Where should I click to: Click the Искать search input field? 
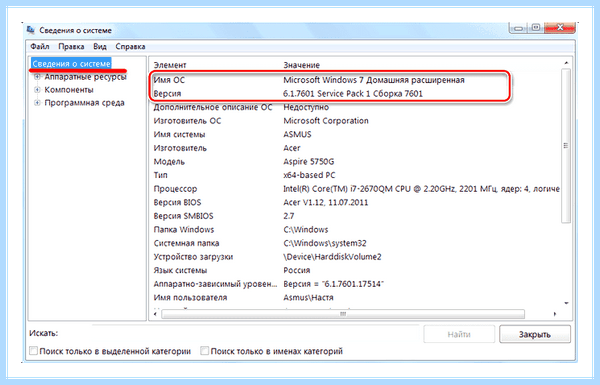[x=256, y=333]
